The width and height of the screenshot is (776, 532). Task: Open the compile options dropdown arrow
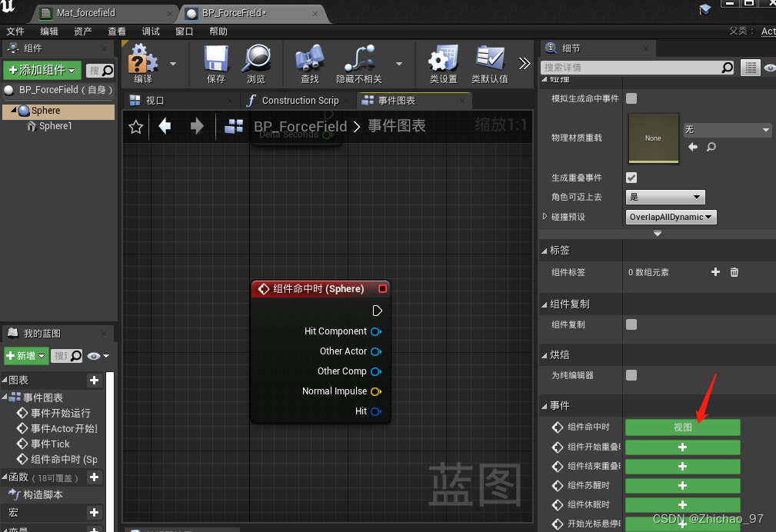(173, 64)
